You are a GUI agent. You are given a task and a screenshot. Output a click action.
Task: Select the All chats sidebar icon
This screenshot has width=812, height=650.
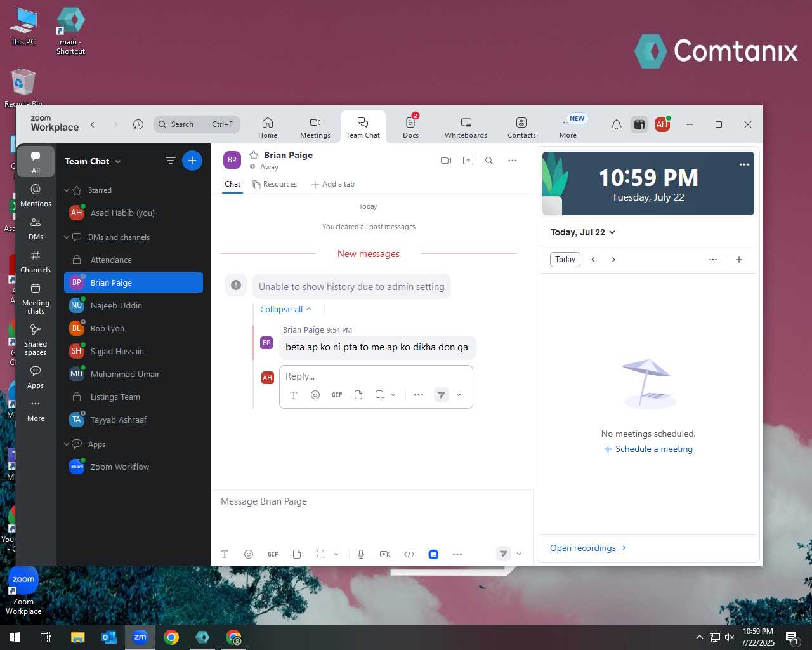[x=36, y=162]
